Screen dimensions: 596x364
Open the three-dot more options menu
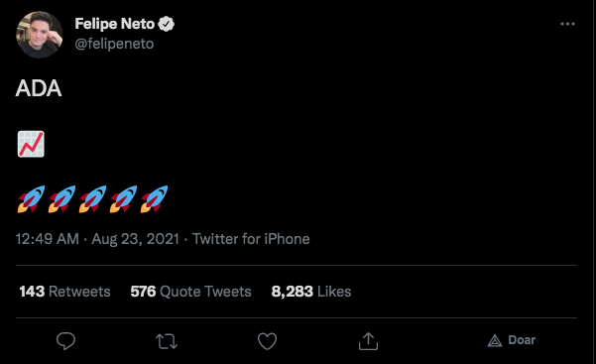567,24
